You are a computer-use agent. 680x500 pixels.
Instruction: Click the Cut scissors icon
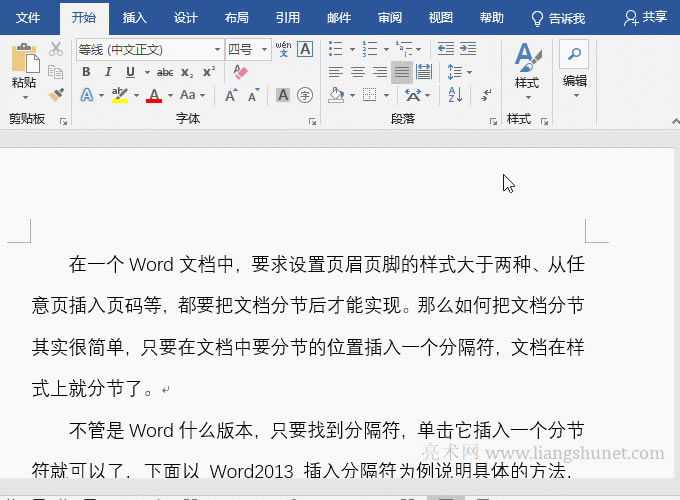tap(56, 49)
